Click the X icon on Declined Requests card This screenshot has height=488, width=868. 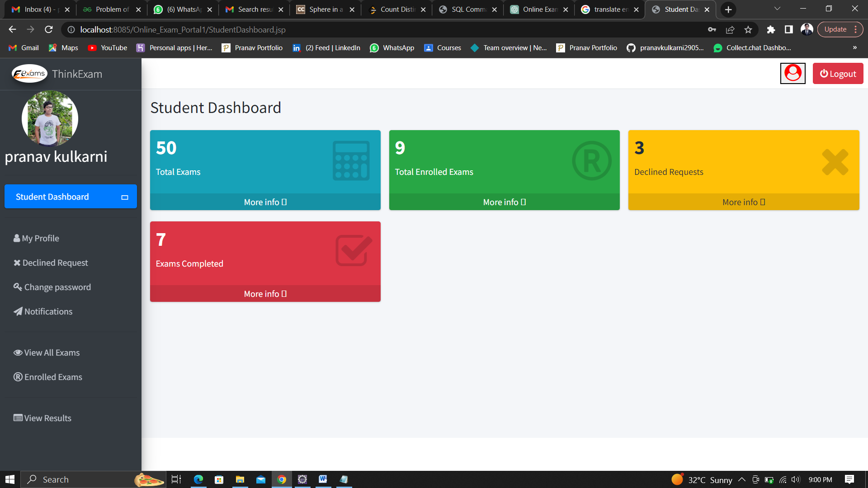point(835,162)
